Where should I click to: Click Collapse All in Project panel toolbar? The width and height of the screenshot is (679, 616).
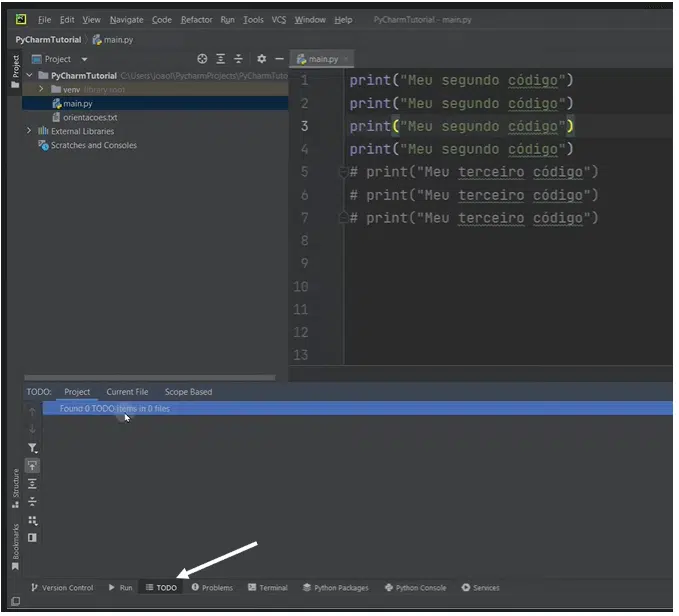coord(238,59)
